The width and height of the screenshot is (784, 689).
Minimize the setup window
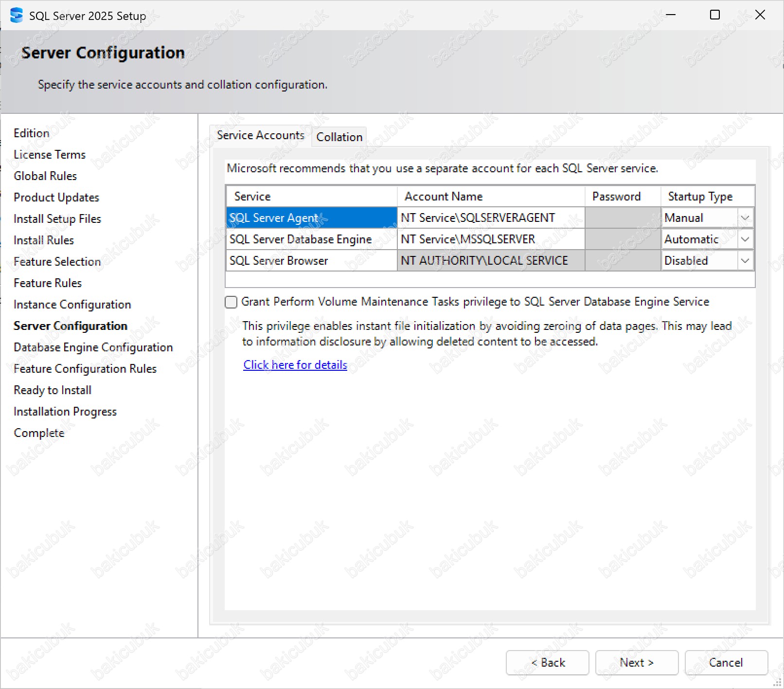pyautogui.click(x=671, y=15)
